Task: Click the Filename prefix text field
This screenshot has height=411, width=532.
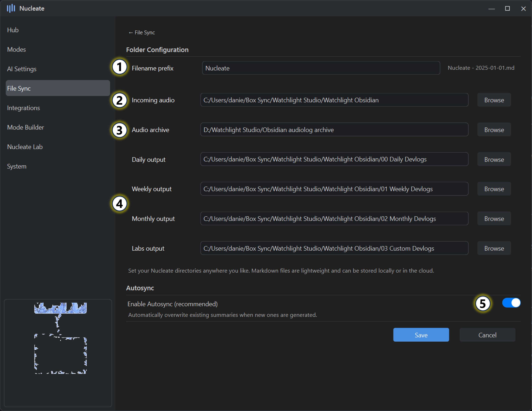Action: point(321,68)
